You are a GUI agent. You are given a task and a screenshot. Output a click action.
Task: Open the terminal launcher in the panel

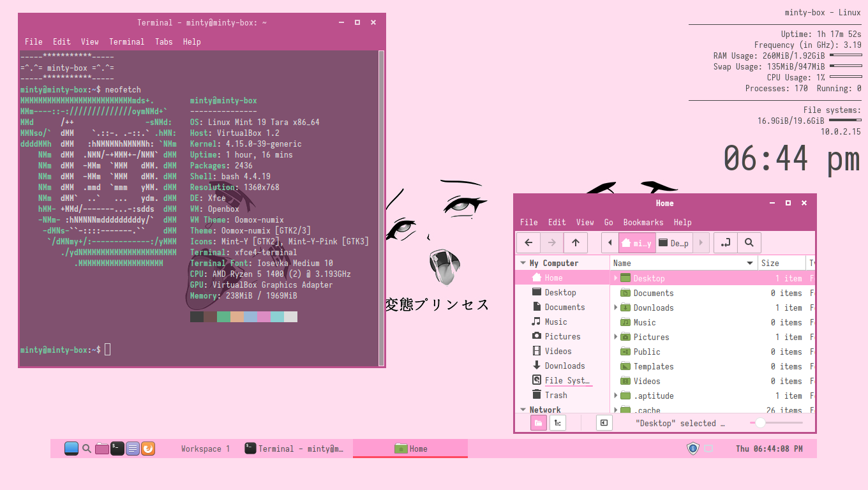coord(117,449)
